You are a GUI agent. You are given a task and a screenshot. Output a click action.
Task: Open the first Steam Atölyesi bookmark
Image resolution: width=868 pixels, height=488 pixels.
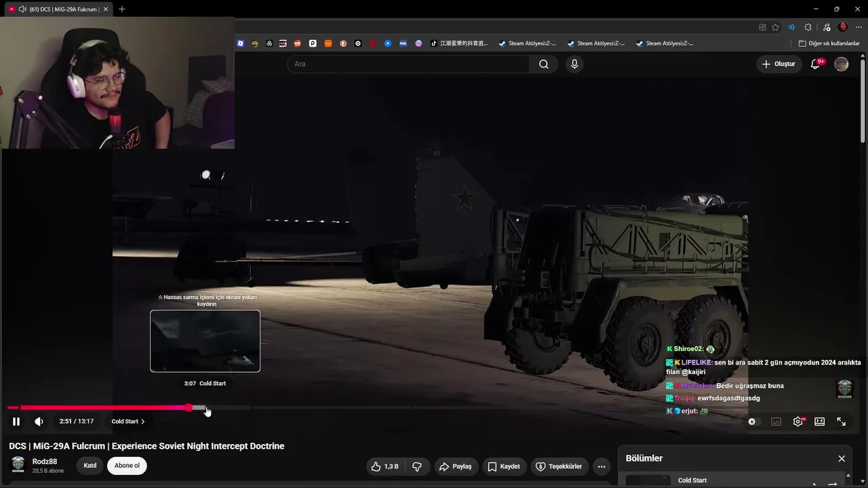[x=527, y=43]
